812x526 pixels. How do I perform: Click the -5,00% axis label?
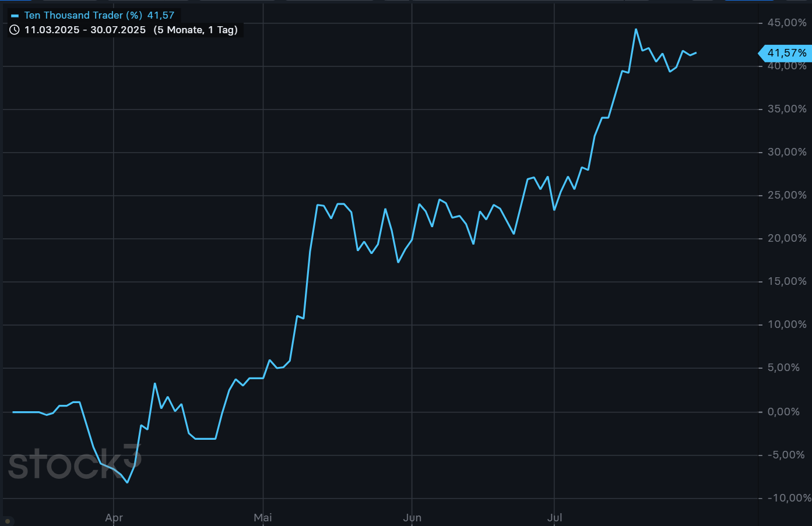point(786,455)
